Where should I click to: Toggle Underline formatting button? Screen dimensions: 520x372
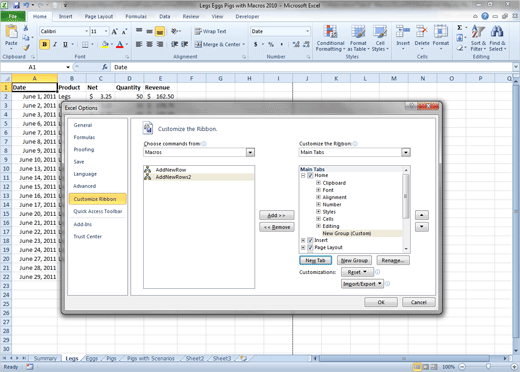[x=65, y=44]
